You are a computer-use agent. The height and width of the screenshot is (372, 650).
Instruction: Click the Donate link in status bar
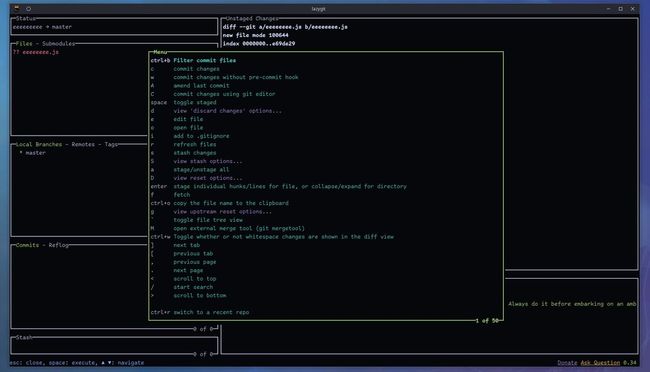tap(567, 363)
